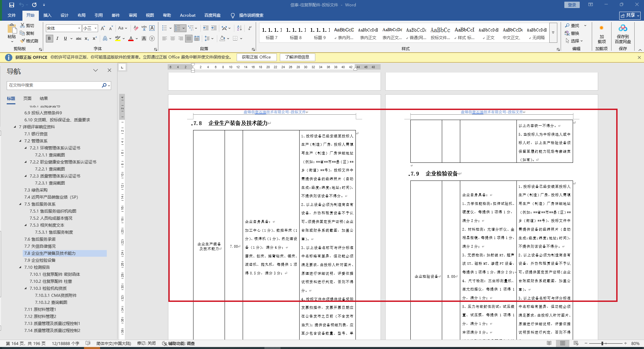Open Customize Quick Access Toolbar dropdown
The image size is (644, 349).
tap(44, 5)
